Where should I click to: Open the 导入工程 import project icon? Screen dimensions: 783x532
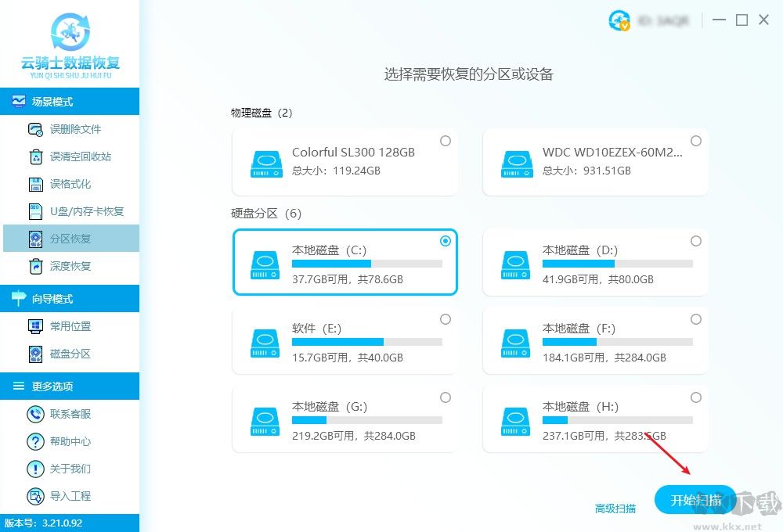coord(34,496)
